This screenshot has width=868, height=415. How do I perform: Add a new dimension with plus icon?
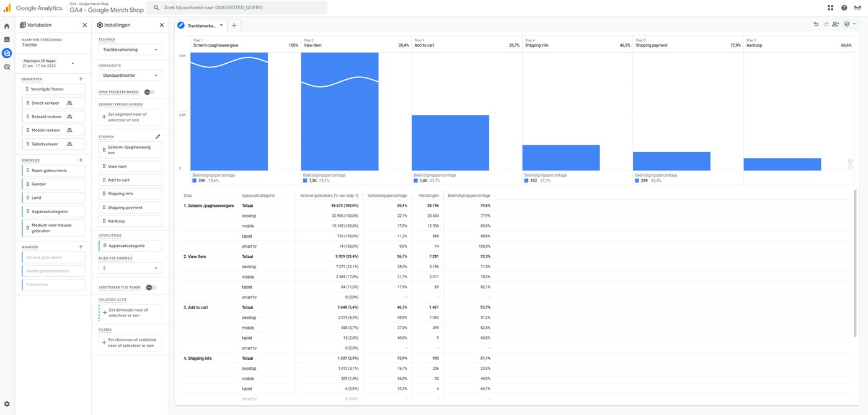click(x=81, y=160)
